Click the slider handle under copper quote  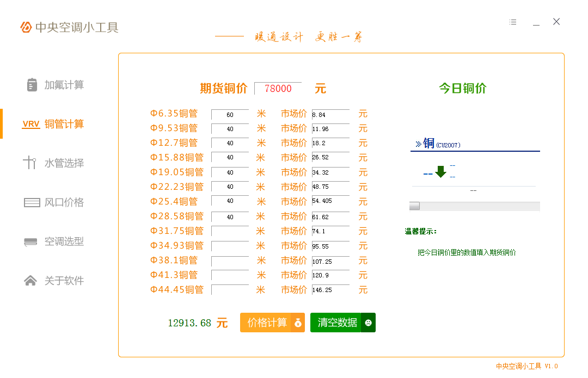tap(415, 206)
